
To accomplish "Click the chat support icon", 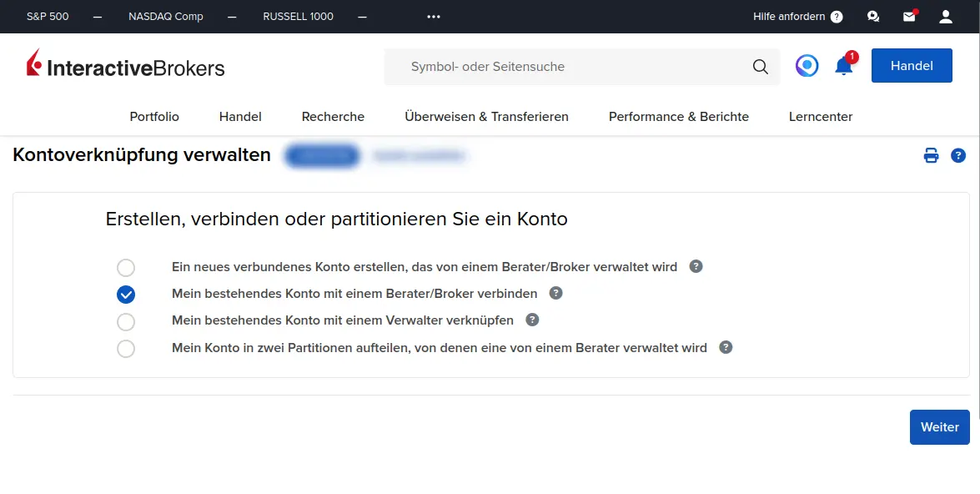I will [873, 17].
